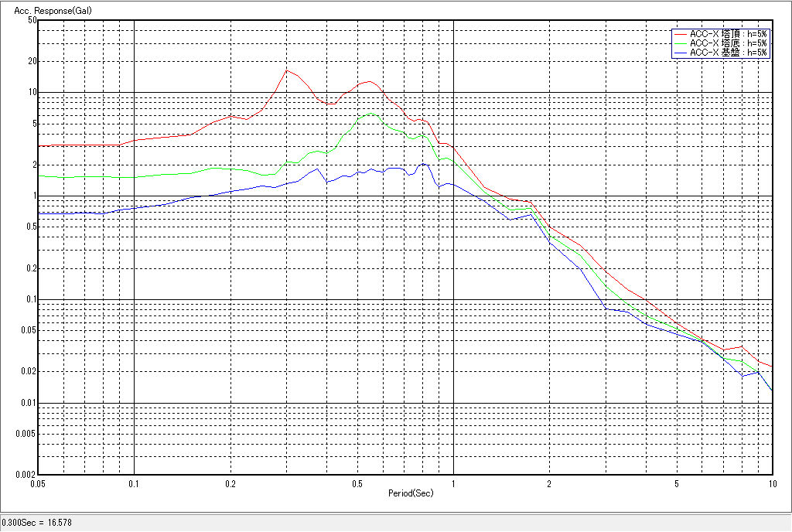Screen dimensions: 792x532
Task: Click the red curve's highest peak
Action: click(x=287, y=70)
